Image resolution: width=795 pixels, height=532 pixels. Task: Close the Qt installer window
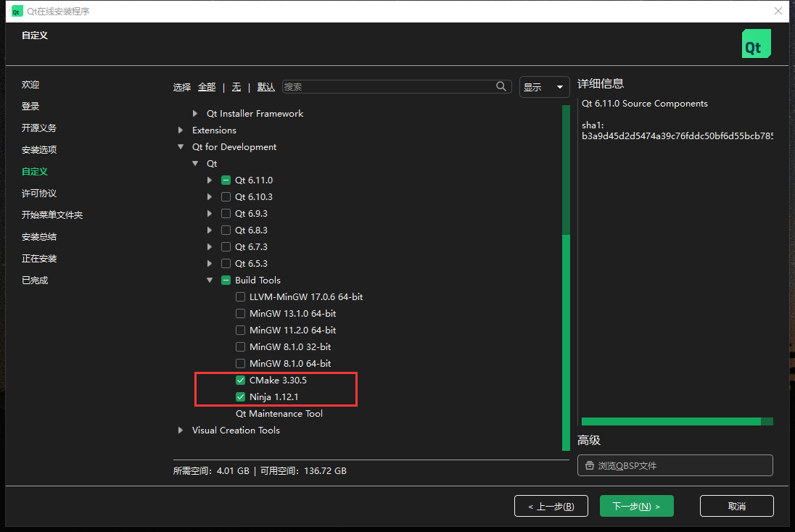(x=778, y=11)
